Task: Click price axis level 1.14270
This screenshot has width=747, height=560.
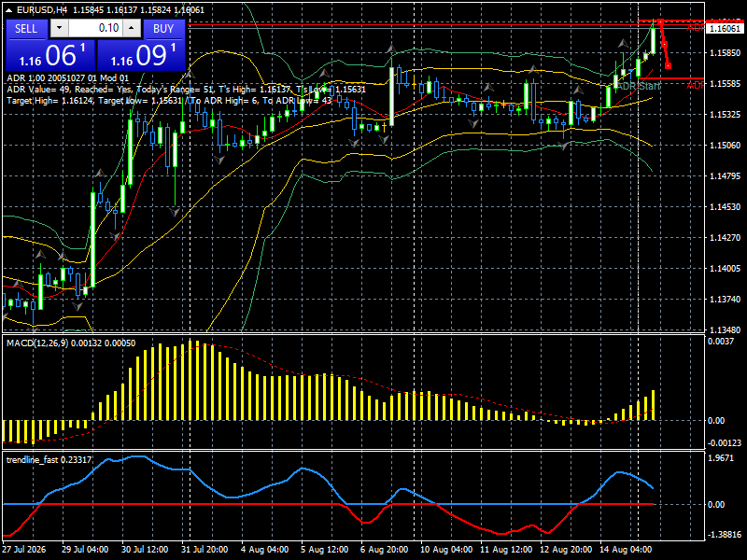Action: coord(726,238)
